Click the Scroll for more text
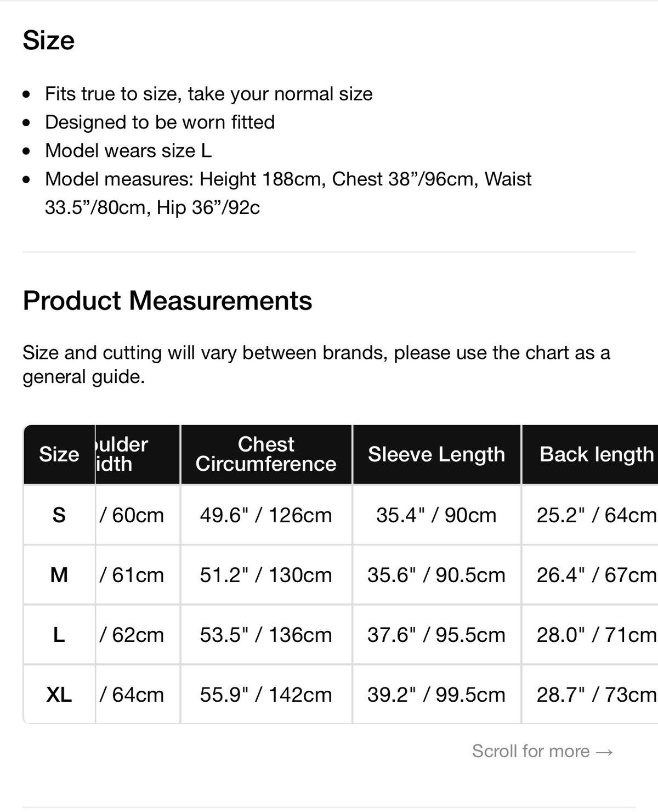Image resolution: width=658 pixels, height=812 pixels. coord(531,751)
